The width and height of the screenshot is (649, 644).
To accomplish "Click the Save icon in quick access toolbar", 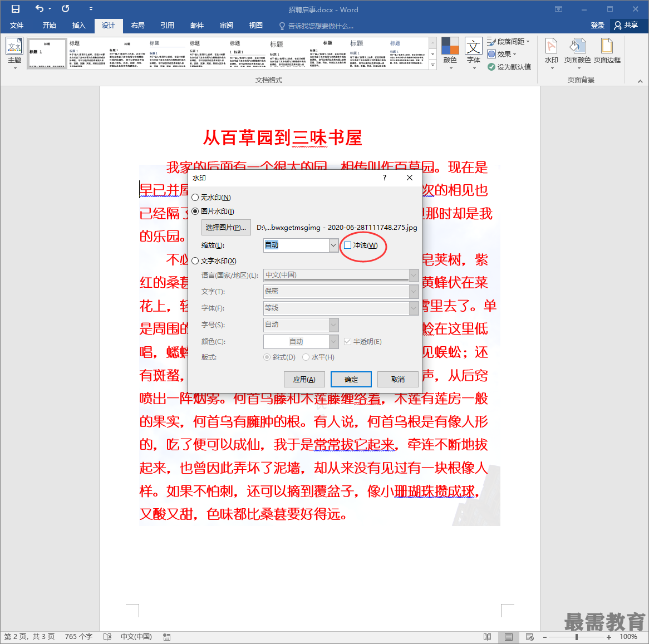I will (16, 9).
